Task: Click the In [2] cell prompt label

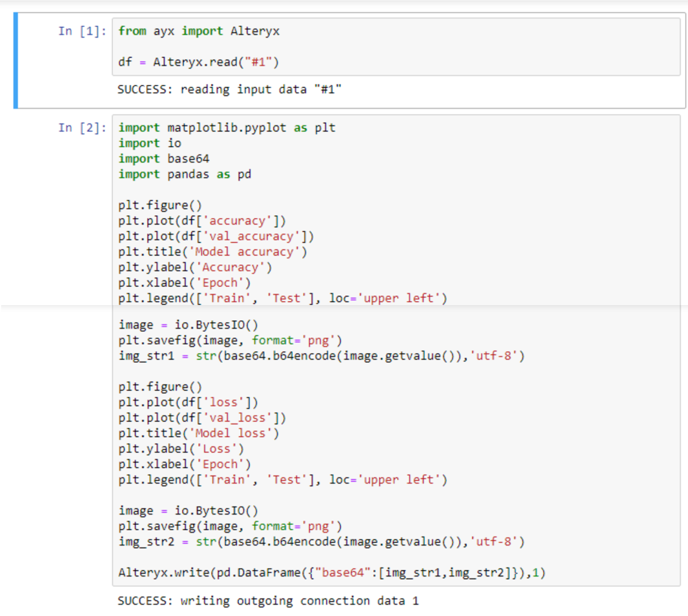Action: (82, 128)
